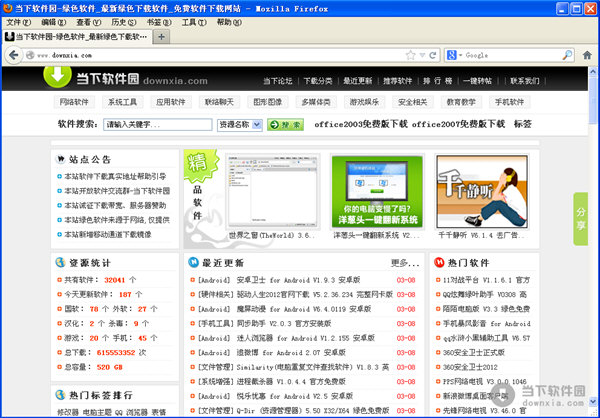Click the green 搜索 button
Screen dimensions: 600x418
[285, 124]
